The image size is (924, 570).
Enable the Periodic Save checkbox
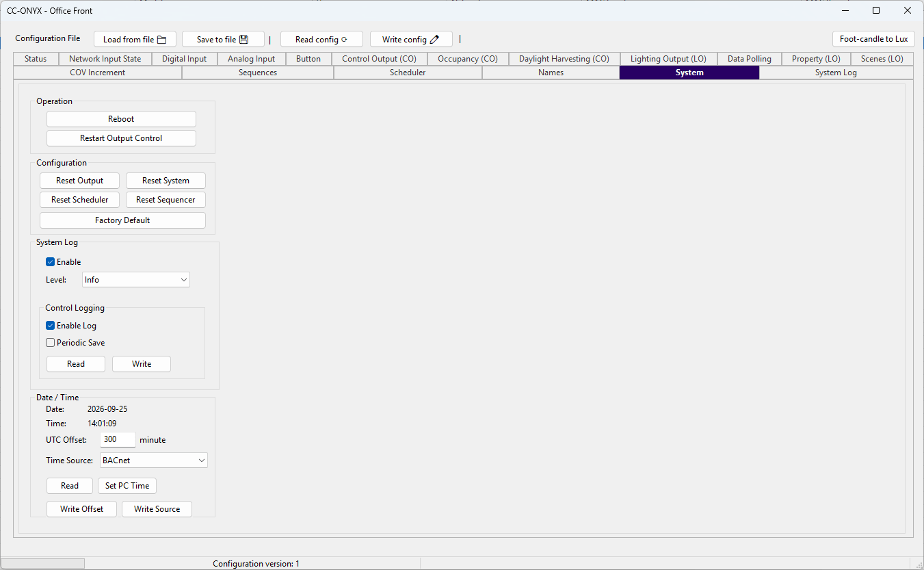[50, 343]
